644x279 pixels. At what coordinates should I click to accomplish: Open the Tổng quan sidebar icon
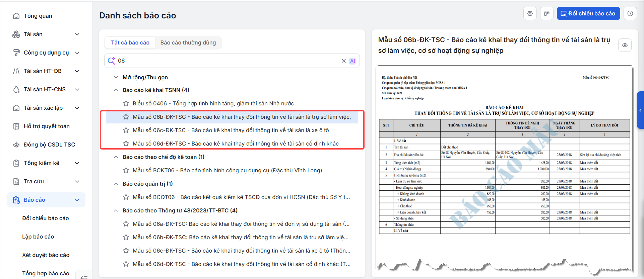tap(16, 16)
